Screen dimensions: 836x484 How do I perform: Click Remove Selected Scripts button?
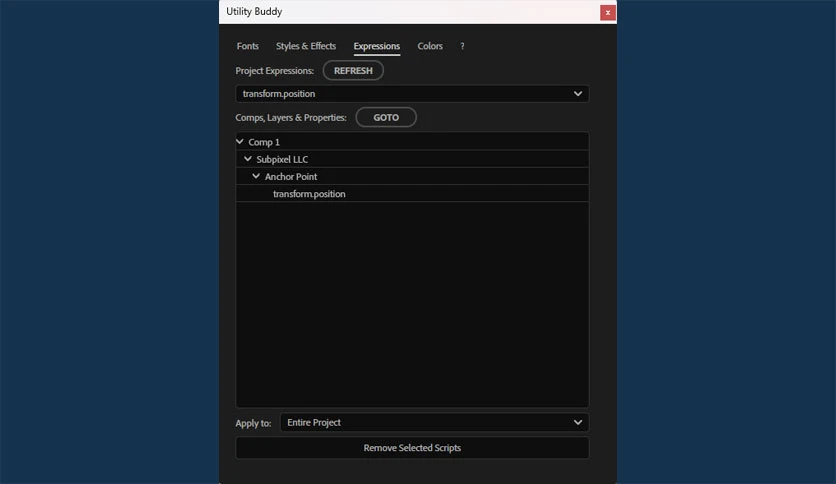(412, 448)
